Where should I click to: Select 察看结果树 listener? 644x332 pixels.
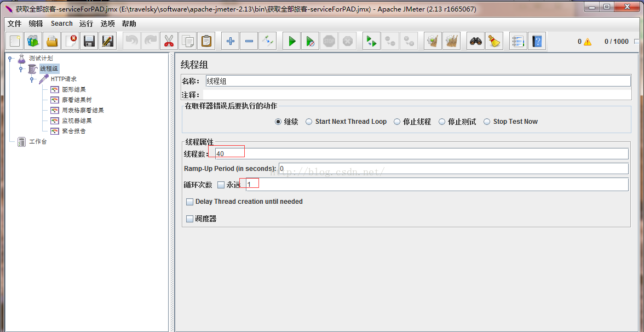[x=77, y=100]
